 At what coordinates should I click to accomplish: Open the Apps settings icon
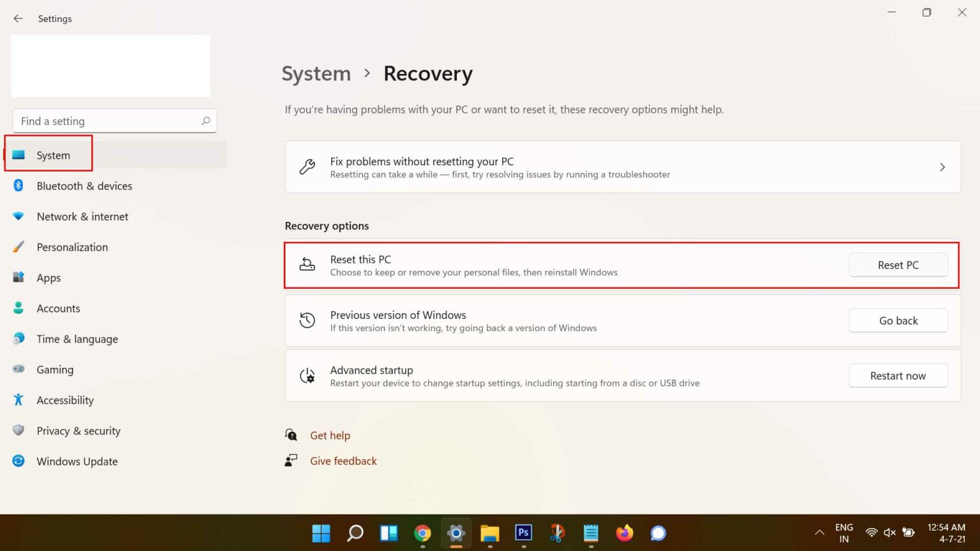19,277
